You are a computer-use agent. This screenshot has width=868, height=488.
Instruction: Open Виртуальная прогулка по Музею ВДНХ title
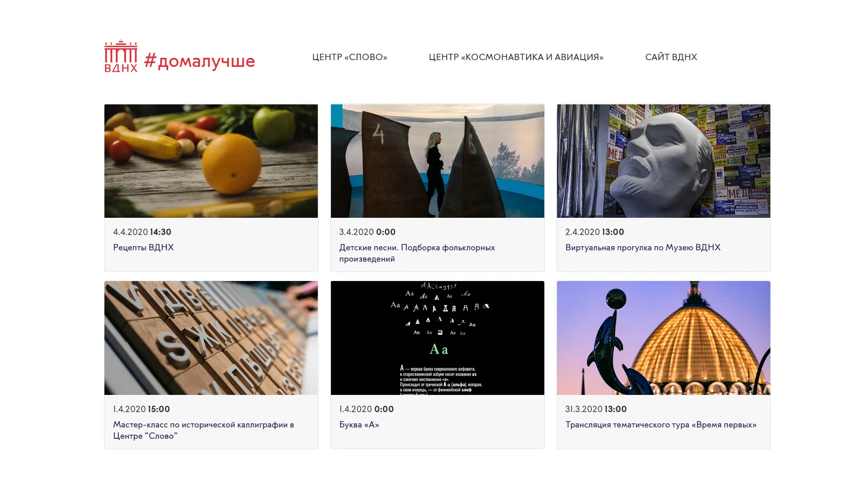[643, 247]
